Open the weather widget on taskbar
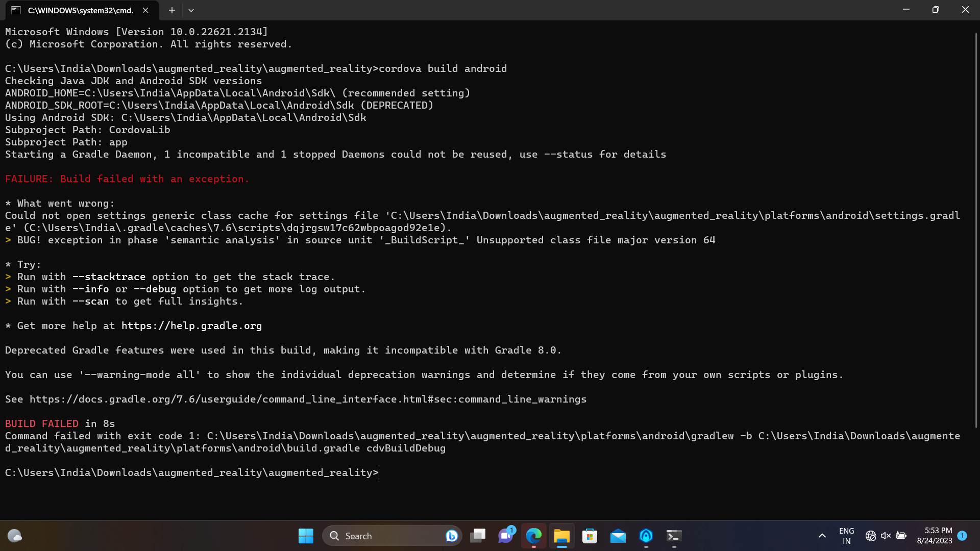 (15, 536)
